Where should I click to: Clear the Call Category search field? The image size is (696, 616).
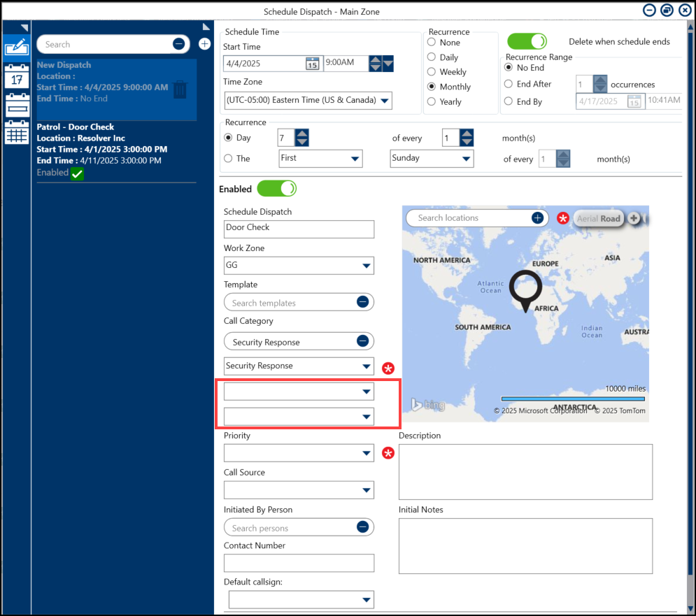tap(362, 341)
